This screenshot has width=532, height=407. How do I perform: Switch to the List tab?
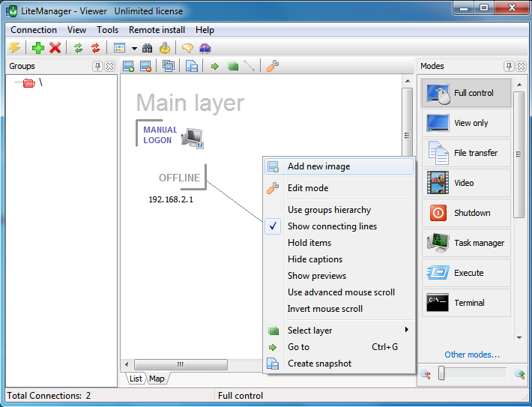click(136, 379)
